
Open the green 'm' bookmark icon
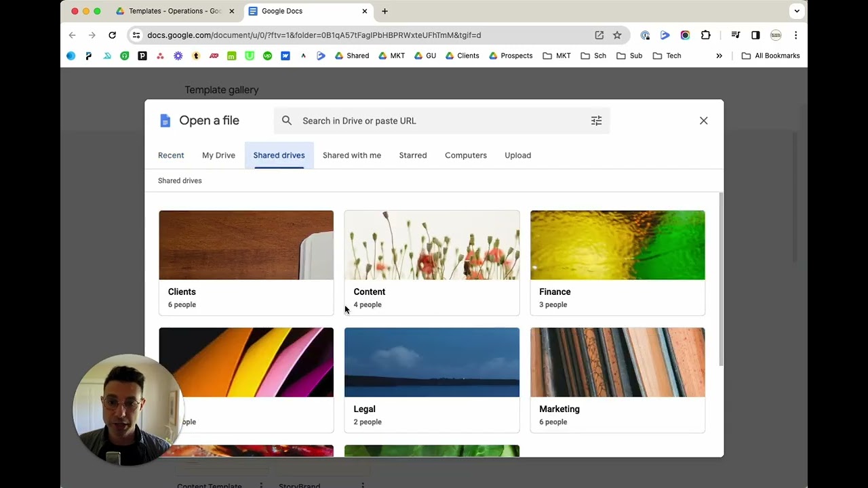231,56
